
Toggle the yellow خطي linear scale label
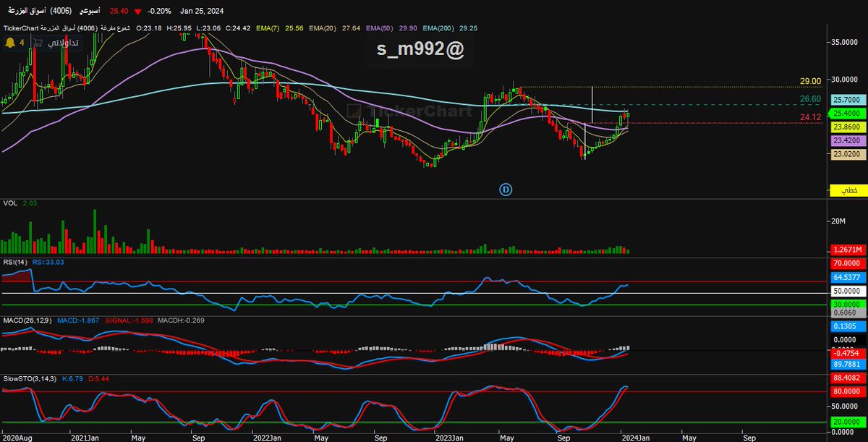coord(848,190)
